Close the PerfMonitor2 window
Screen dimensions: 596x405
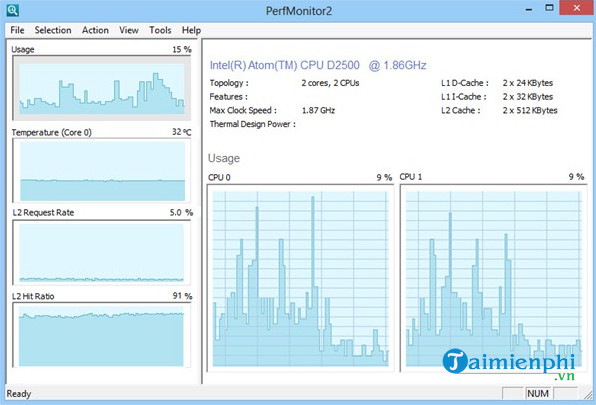pyautogui.click(x=577, y=8)
